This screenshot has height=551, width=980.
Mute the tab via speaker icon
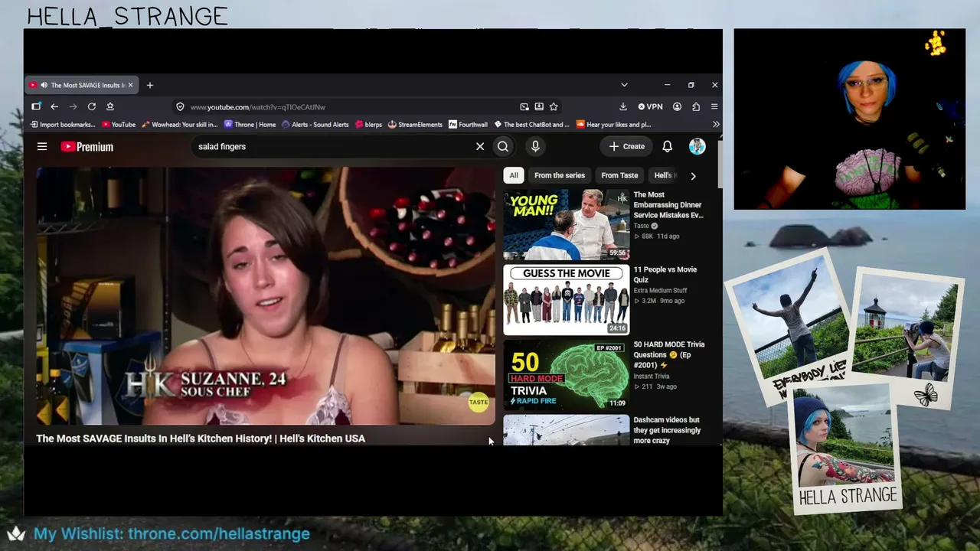[x=44, y=85]
